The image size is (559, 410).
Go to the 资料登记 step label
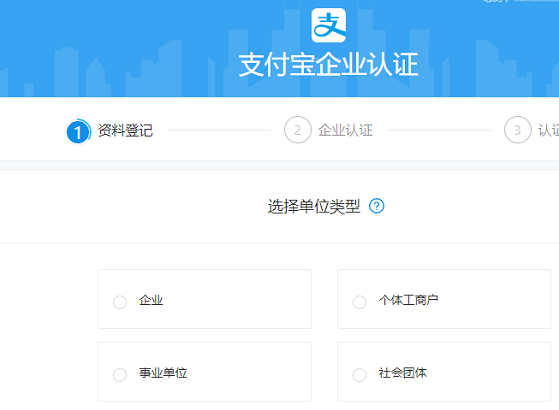click(125, 130)
